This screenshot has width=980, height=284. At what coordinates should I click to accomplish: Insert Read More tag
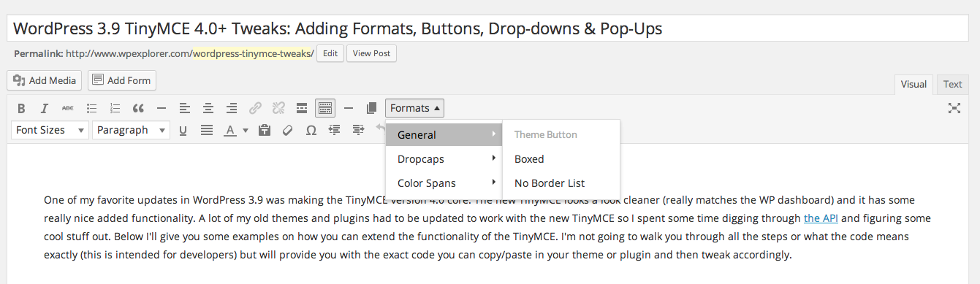pos(302,108)
